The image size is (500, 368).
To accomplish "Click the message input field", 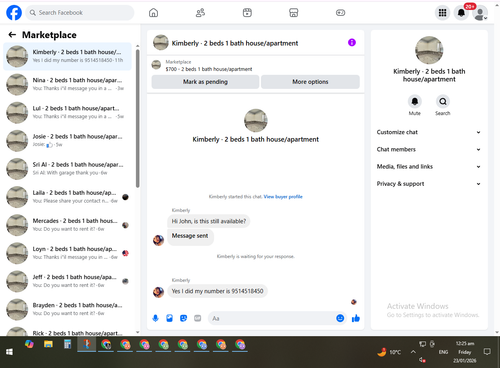I will coord(272,318).
